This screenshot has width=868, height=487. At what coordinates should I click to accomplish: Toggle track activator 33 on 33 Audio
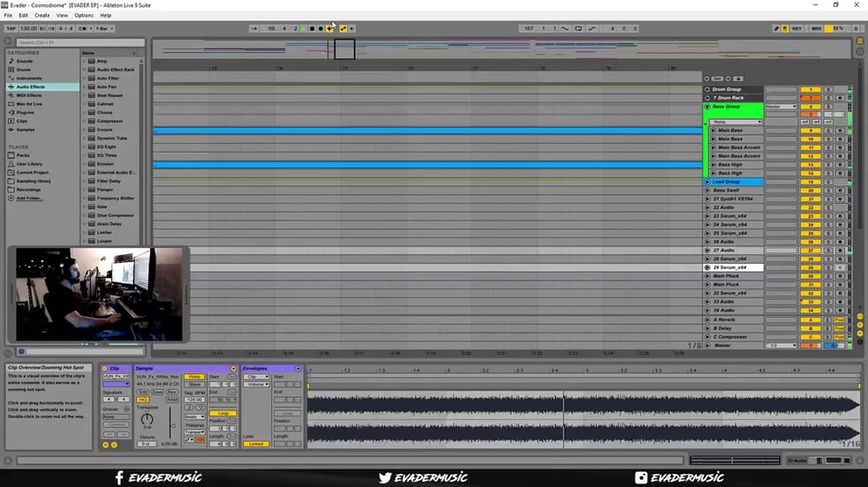tap(810, 302)
